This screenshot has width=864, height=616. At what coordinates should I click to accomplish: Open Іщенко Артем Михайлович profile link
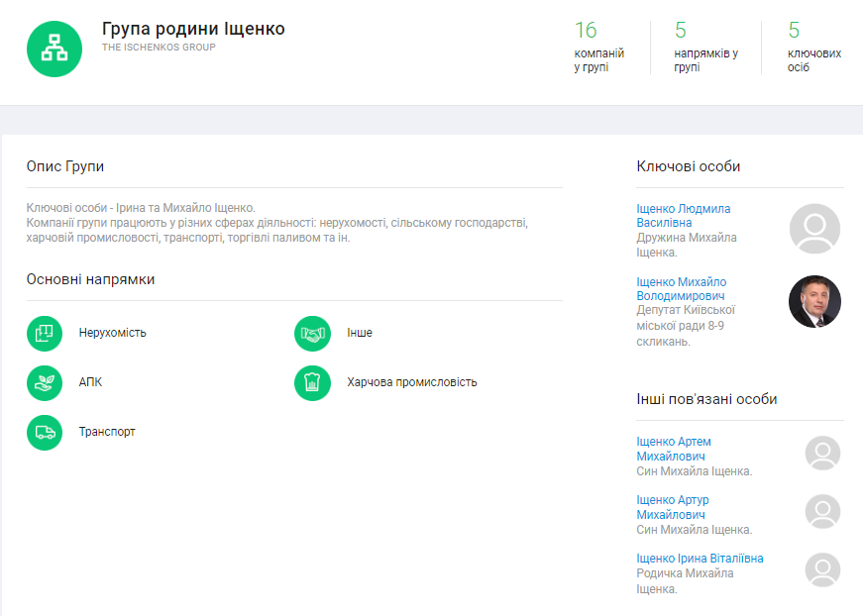tap(673, 449)
